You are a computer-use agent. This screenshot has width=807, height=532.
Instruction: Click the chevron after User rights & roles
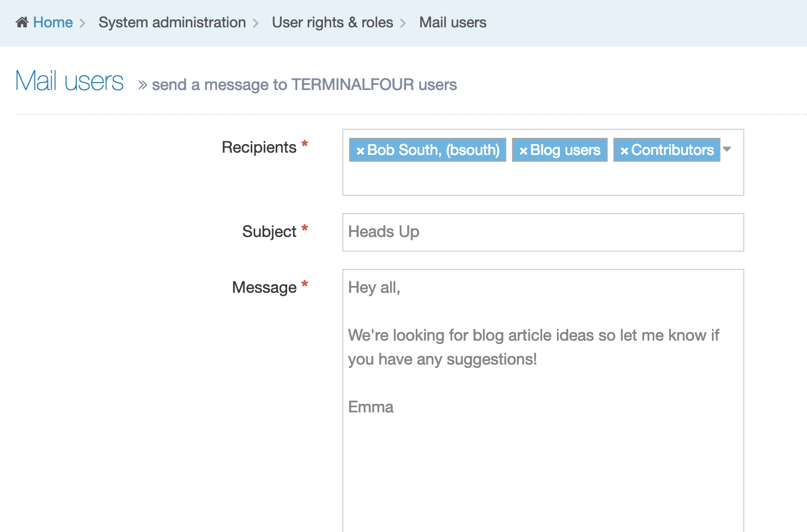403,23
